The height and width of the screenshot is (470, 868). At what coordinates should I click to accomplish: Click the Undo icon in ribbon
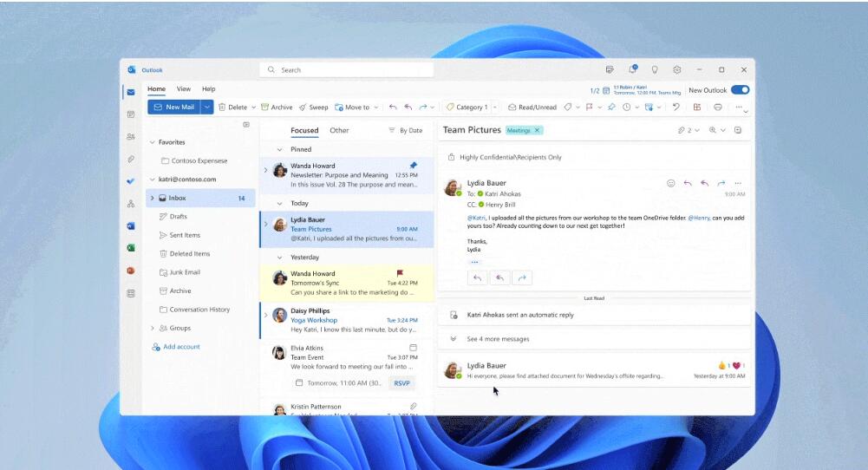675,107
